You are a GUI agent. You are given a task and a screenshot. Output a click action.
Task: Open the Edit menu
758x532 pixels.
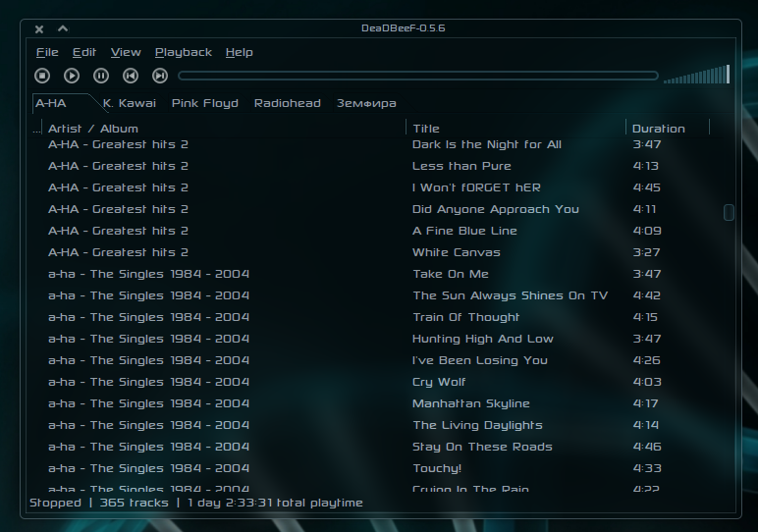tap(84, 52)
